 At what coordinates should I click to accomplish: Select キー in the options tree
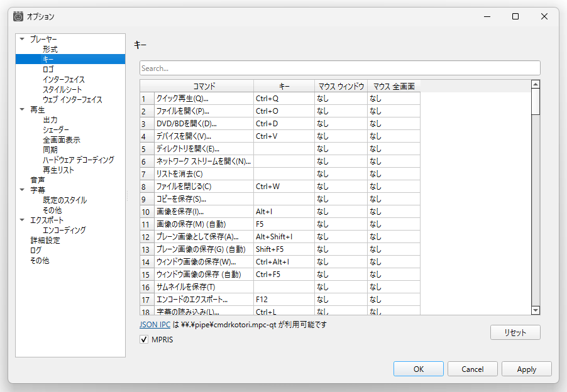click(x=70, y=59)
